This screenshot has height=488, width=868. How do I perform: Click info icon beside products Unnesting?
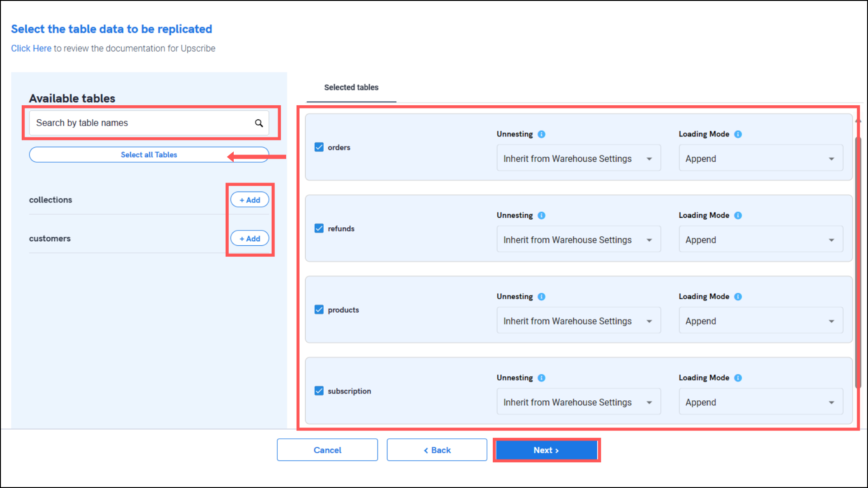pyautogui.click(x=541, y=297)
